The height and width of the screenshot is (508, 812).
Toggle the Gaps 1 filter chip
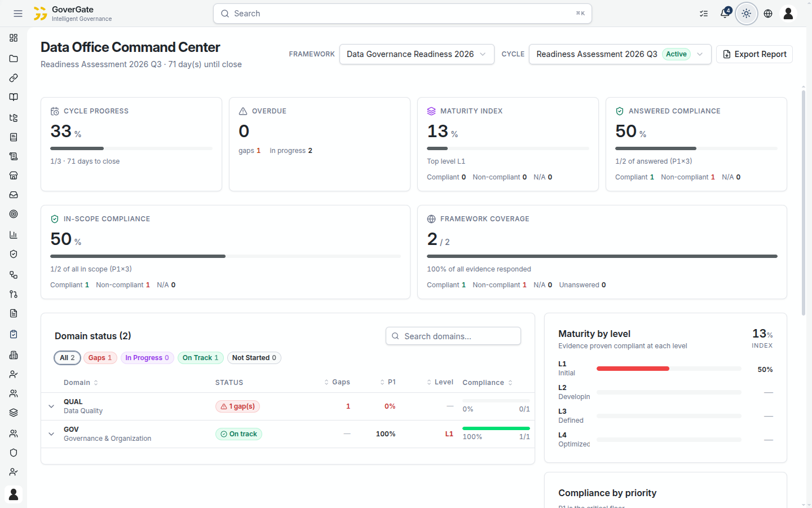point(100,358)
